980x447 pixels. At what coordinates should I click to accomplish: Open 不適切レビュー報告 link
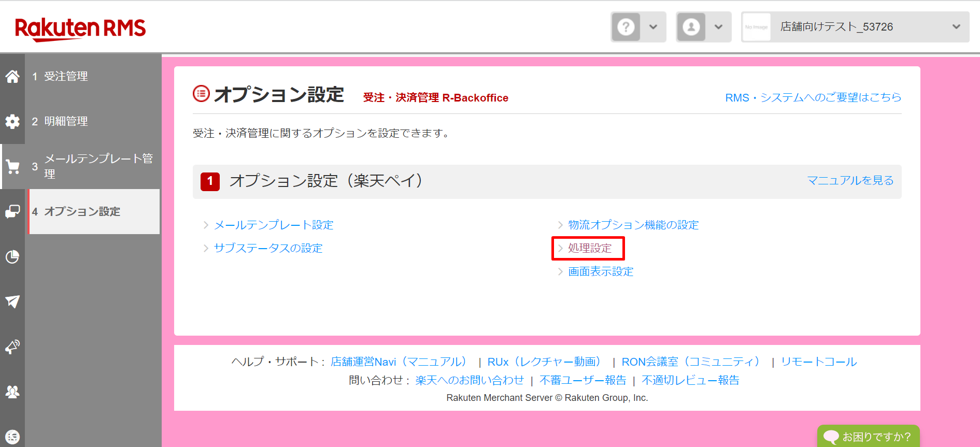click(690, 380)
